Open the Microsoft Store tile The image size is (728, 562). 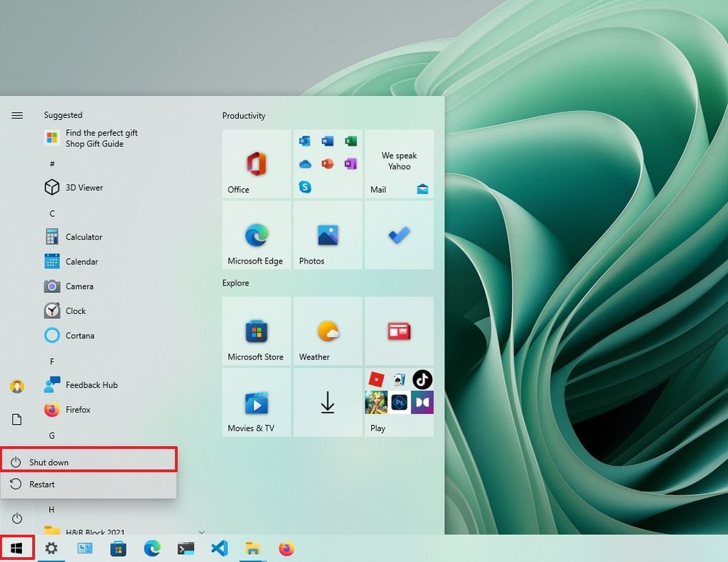click(256, 331)
